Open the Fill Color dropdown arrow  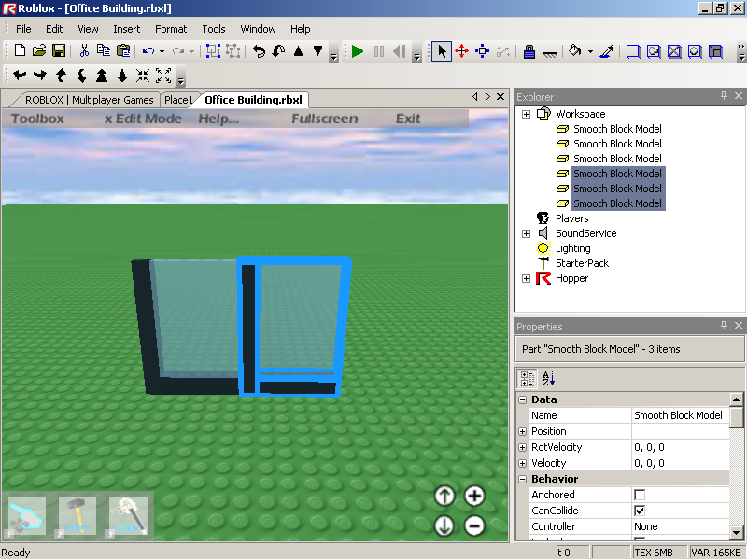point(590,52)
